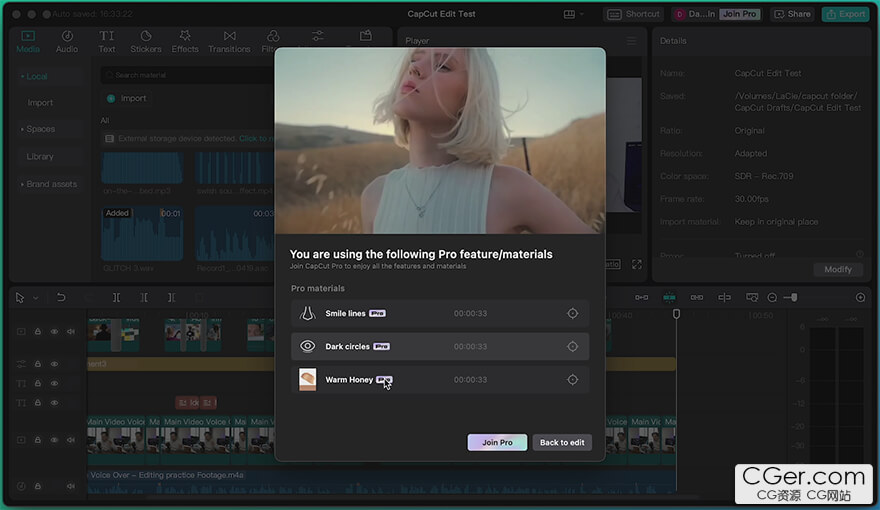Enter full screen player view
Viewport: 880px width, 510px height.
coord(636,264)
